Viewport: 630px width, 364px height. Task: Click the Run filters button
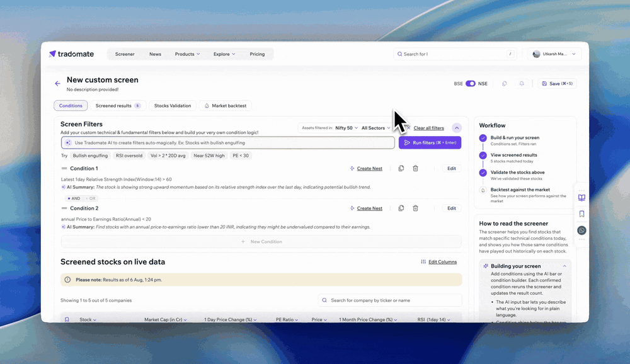[430, 142]
